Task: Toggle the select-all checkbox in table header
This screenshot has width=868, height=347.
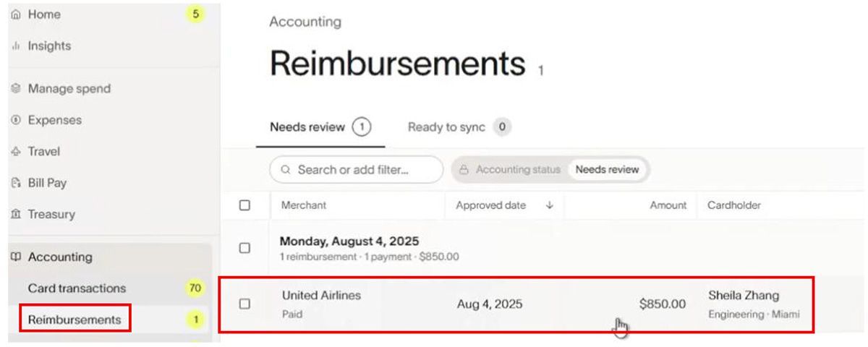Action: point(244,205)
